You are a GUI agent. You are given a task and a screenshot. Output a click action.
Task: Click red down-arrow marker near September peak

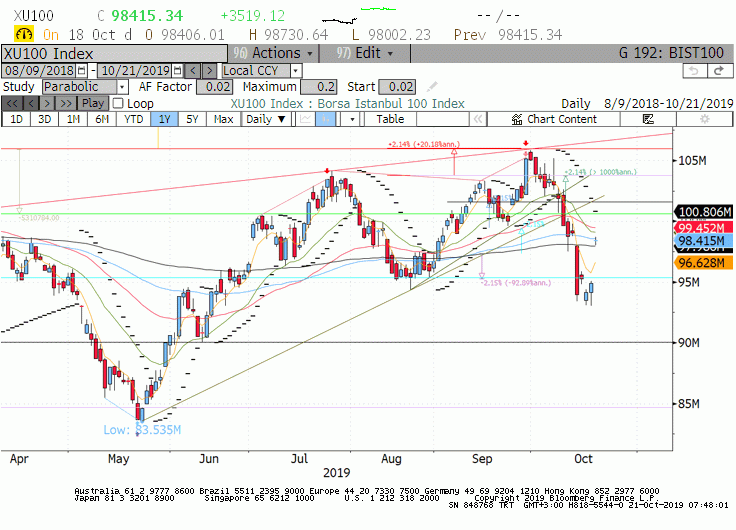pos(526,143)
